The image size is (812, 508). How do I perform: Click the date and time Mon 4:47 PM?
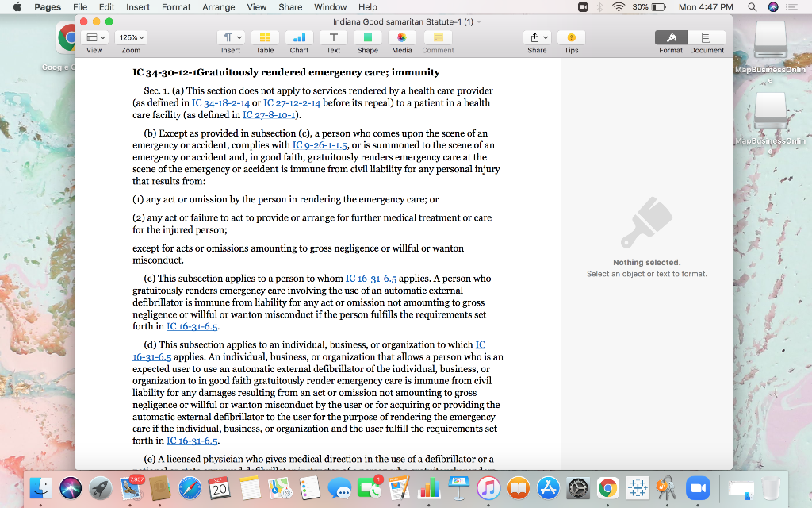(x=706, y=6)
